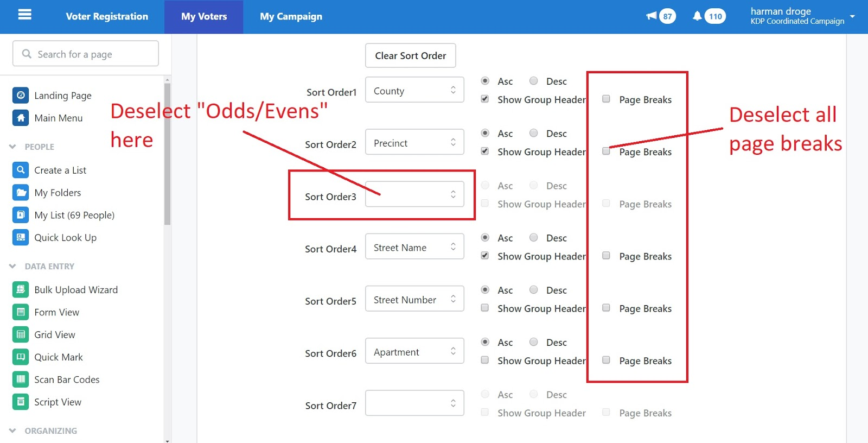Click the Bulk Upload Wizard icon
Viewport: 868px width, 443px height.
pyautogui.click(x=21, y=289)
